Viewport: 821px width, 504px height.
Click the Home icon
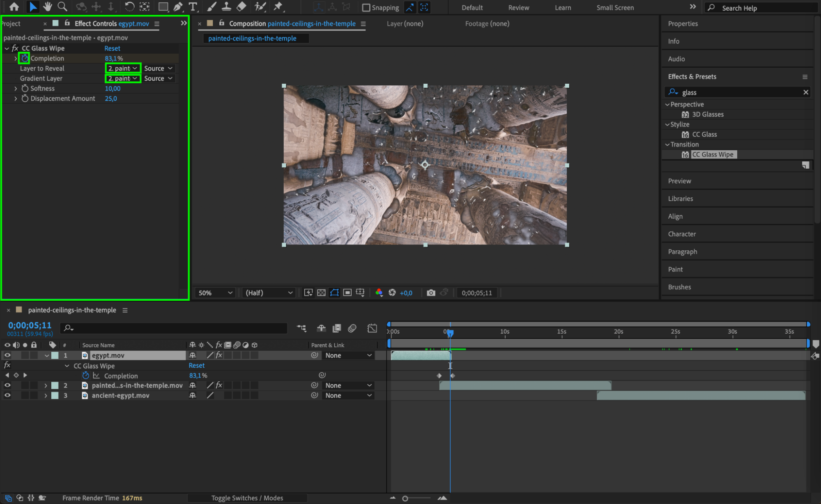[x=14, y=7]
